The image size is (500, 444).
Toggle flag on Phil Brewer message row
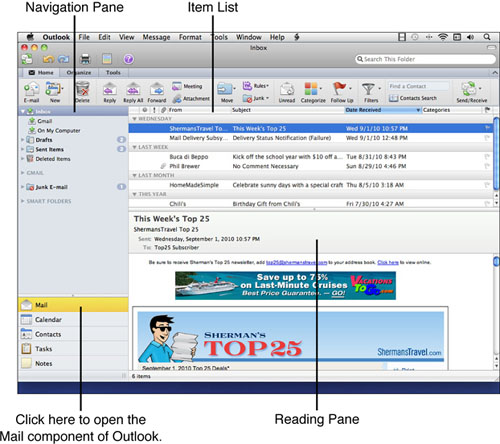[487, 166]
